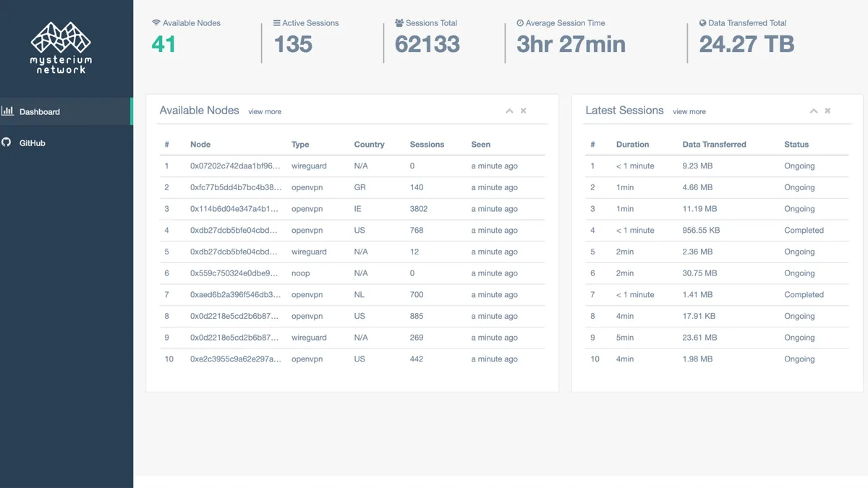This screenshot has height=488, width=868.
Task: Close the Available Nodes panel
Action: click(524, 111)
